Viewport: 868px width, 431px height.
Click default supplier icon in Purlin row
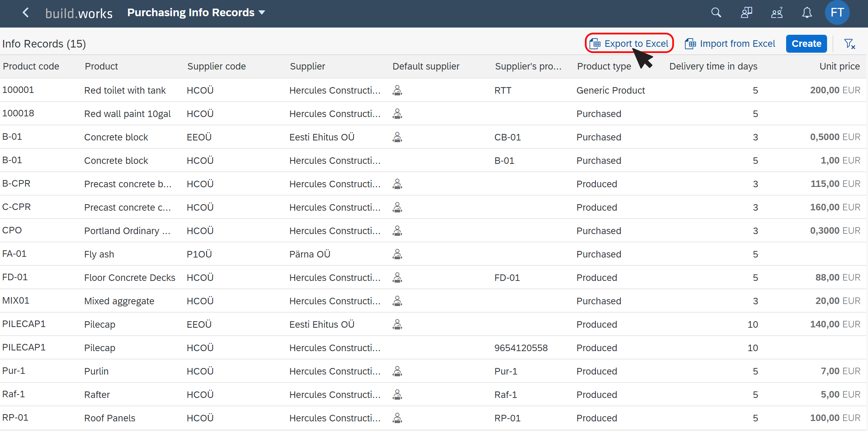(397, 371)
